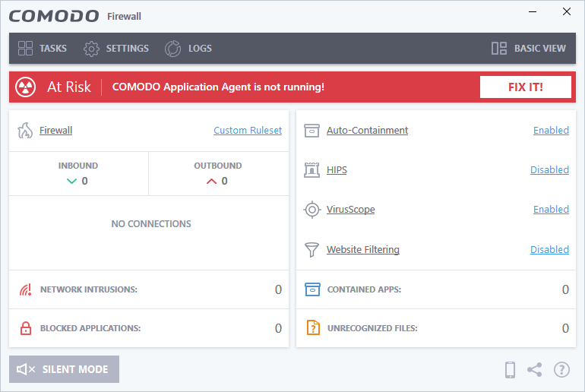This screenshot has height=392, width=585.
Task: Toggle VirusScope Enabled status link
Action: tap(551, 210)
